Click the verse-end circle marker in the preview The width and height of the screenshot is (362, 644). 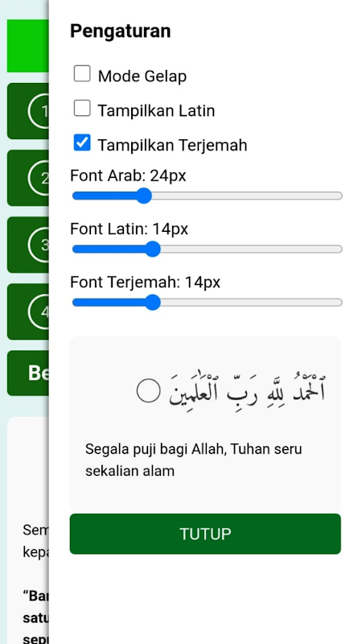click(x=148, y=390)
